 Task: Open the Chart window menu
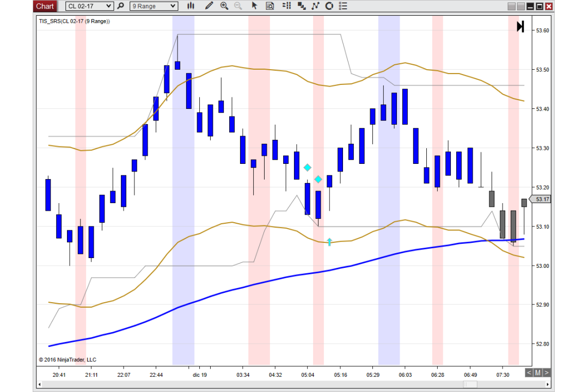[45, 6]
